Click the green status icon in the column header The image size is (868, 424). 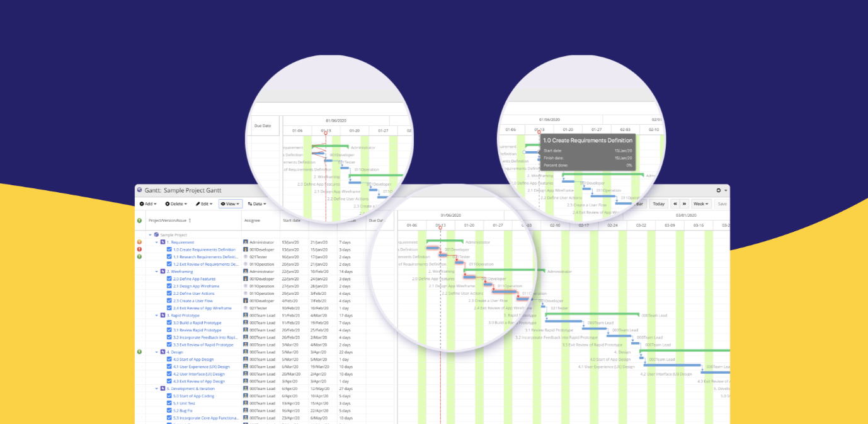(x=139, y=221)
